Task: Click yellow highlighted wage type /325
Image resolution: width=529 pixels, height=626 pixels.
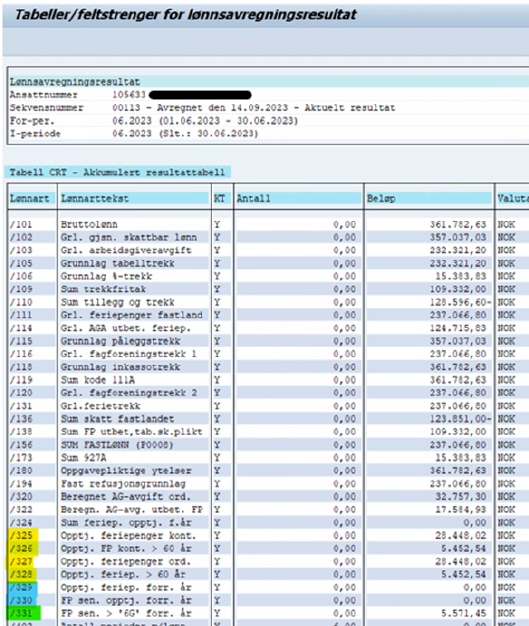Action: pyautogui.click(x=23, y=535)
